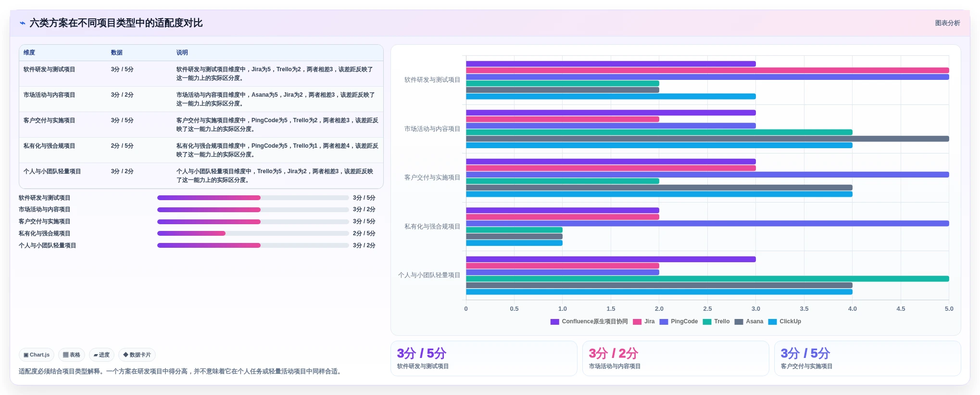Click chart axis label 客户交付与实施项目
The image size is (980, 395).
432,178
